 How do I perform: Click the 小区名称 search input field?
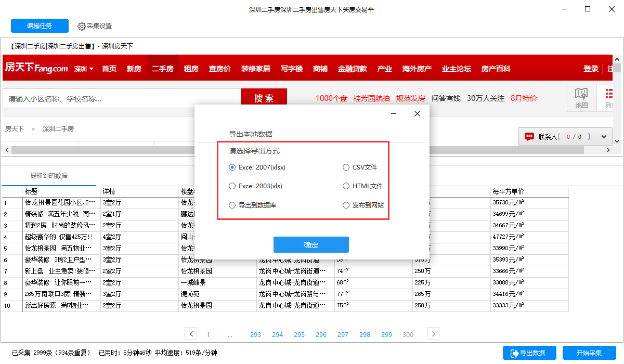tap(122, 98)
